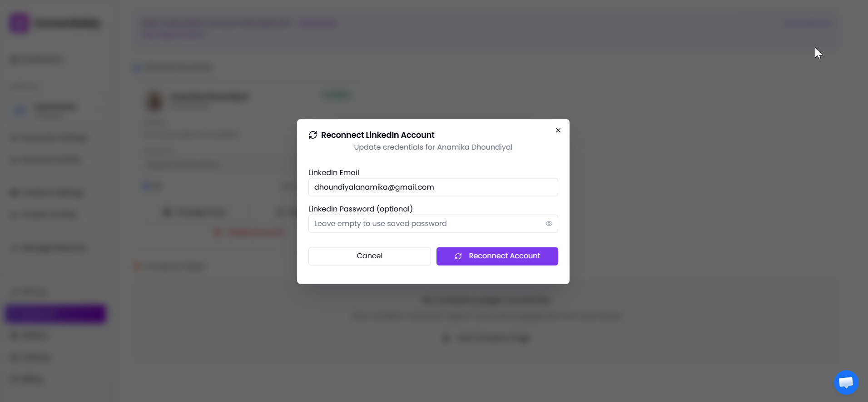Toggle the checkbox next to Company Pages heading

point(137,266)
